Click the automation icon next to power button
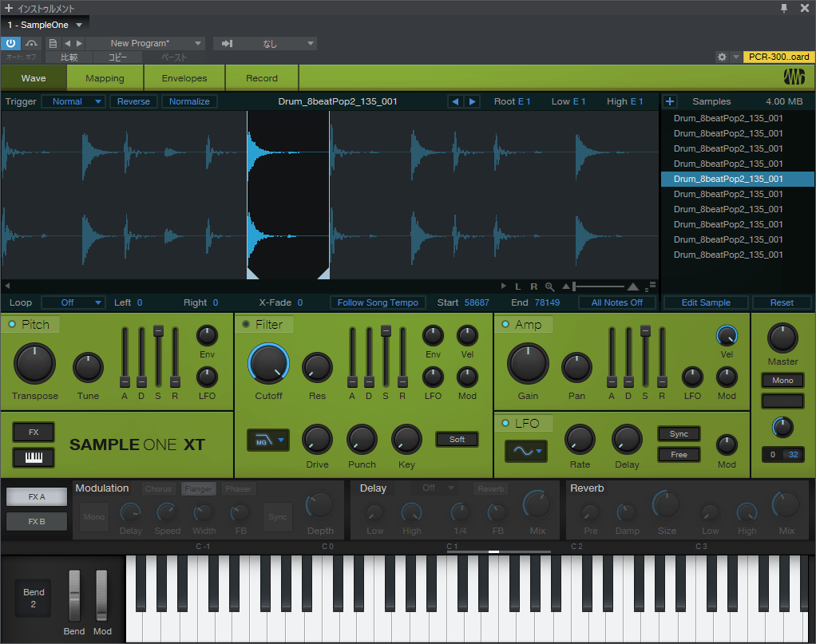 [x=32, y=43]
